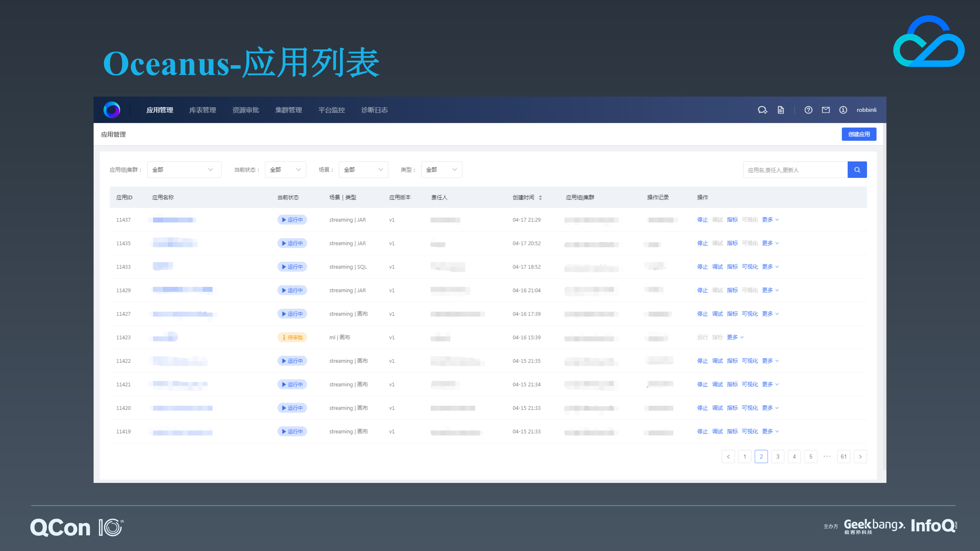Click 调试 for app 11433

pyautogui.click(x=718, y=267)
